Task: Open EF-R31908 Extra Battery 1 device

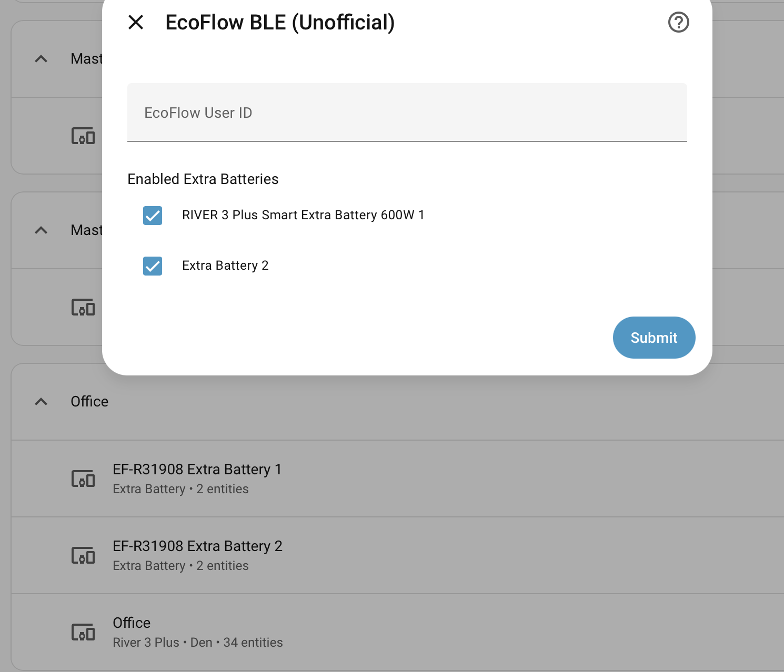Action: coord(197,470)
